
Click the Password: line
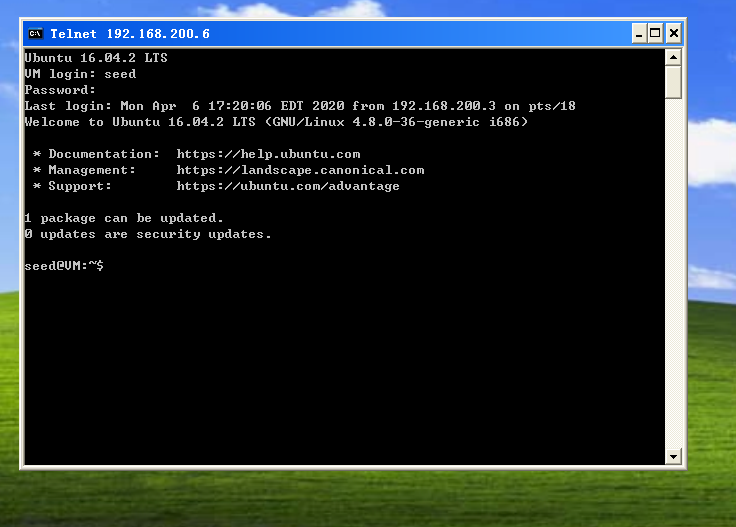point(60,90)
